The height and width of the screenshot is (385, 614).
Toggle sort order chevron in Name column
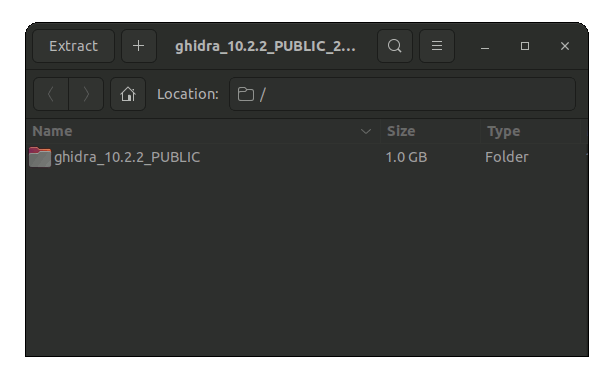(x=366, y=132)
